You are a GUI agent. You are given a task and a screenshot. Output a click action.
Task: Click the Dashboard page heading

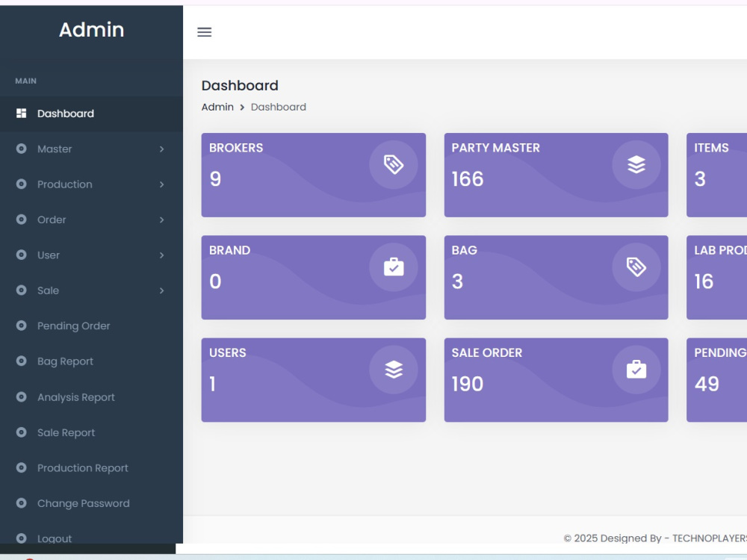(240, 86)
